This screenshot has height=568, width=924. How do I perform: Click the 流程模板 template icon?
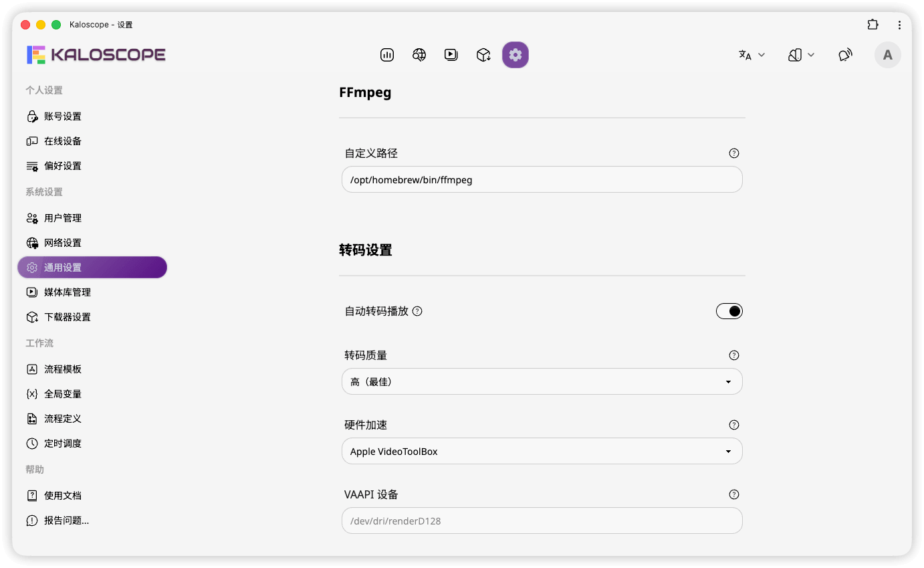(x=32, y=369)
